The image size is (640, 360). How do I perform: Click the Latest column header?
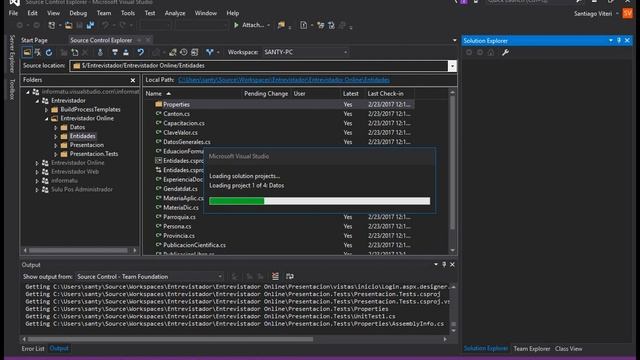[352, 93]
